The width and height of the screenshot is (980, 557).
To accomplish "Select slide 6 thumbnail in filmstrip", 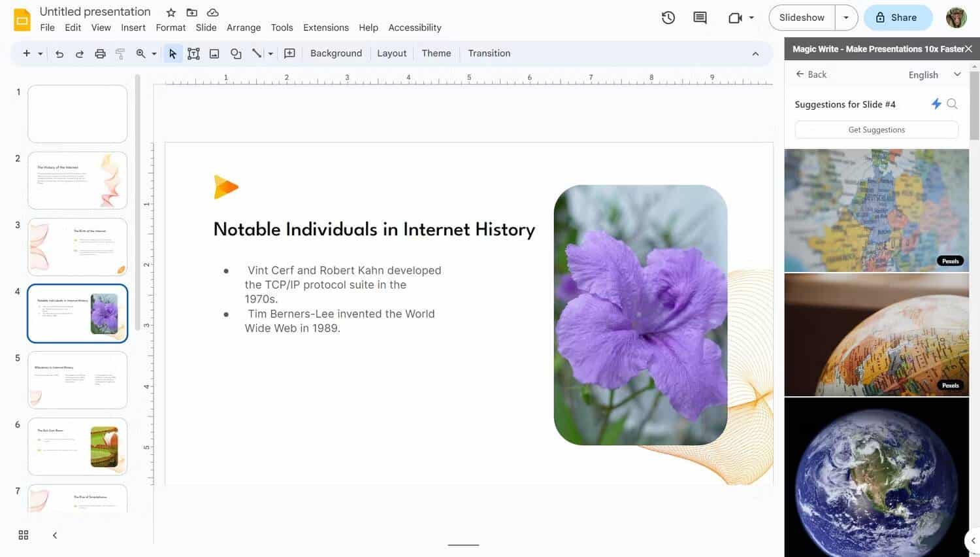I will pyautogui.click(x=77, y=447).
